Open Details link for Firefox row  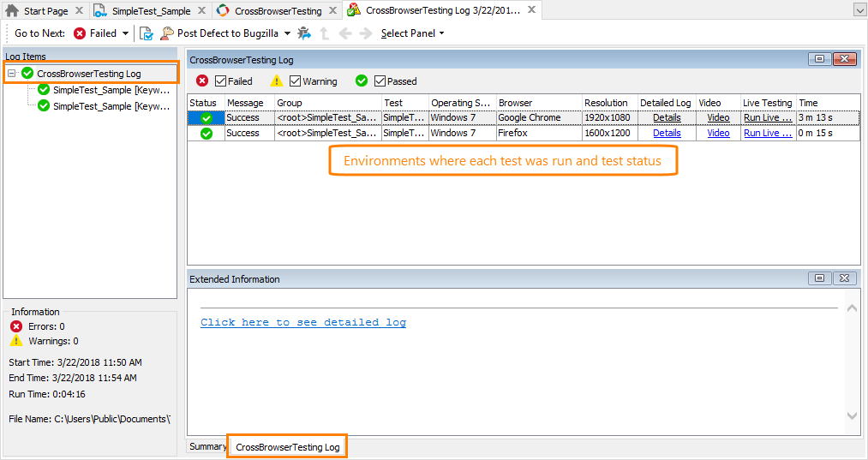pos(667,134)
